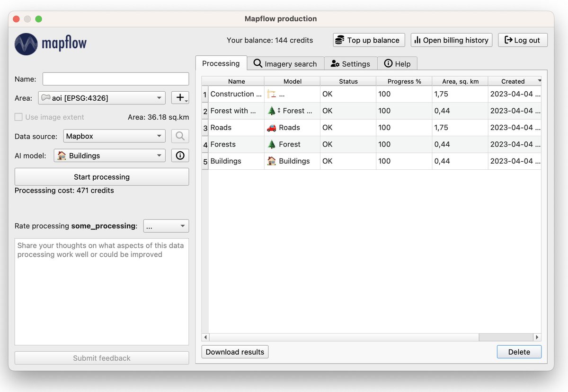Click the coins icon on Top up balance
The height and width of the screenshot is (392, 568).
(x=339, y=40)
